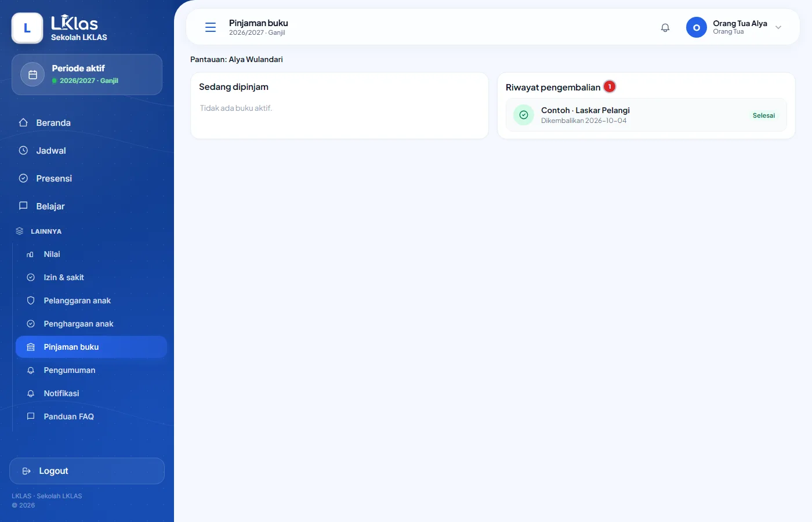This screenshot has width=812, height=522.
Task: Click the Panduan FAQ icon
Action: 31,416
